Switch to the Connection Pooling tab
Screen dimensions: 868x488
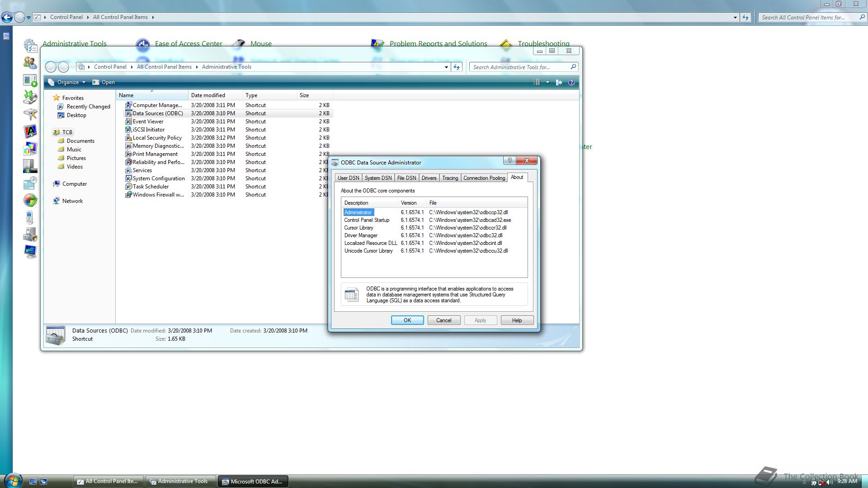point(484,178)
